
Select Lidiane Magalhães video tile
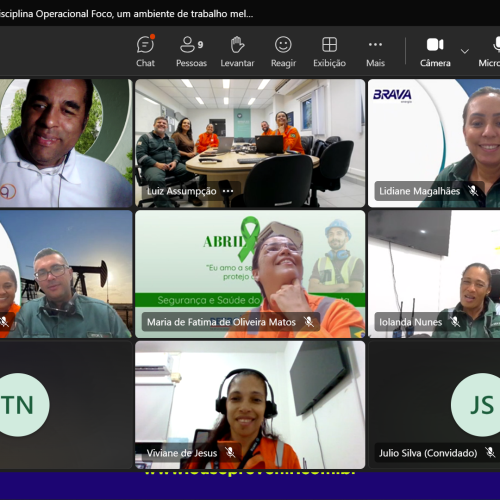click(x=434, y=143)
